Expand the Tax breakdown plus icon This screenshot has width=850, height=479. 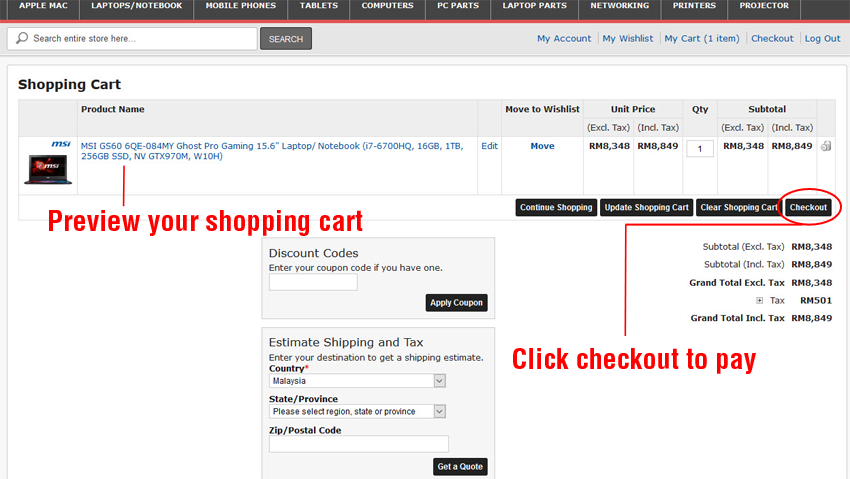coord(759,300)
